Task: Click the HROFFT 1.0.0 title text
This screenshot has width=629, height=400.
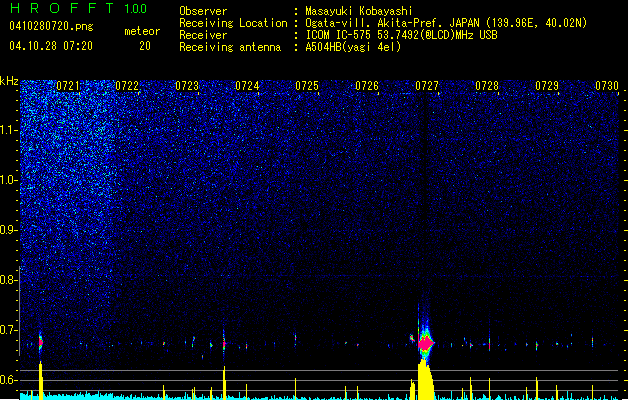Action: coord(79,8)
